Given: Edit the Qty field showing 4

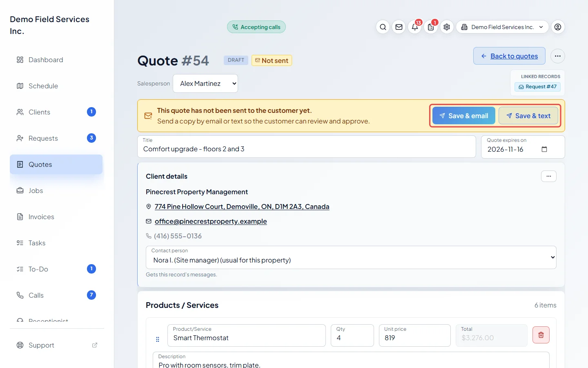Looking at the screenshot, I should coord(352,335).
